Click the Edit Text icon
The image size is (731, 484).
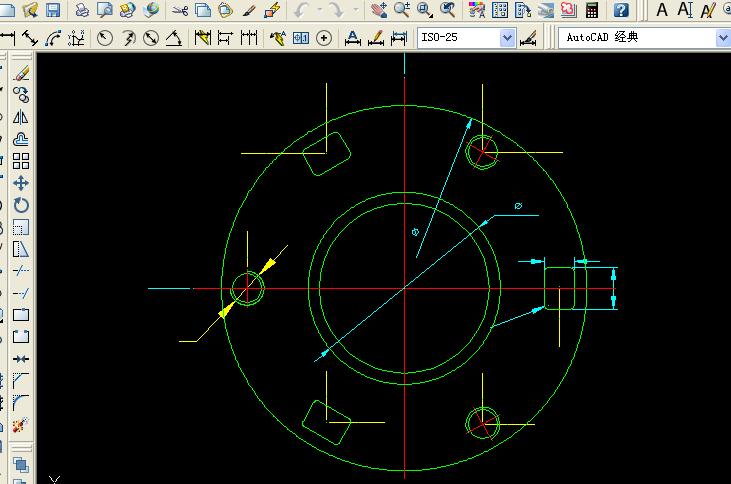(708, 9)
